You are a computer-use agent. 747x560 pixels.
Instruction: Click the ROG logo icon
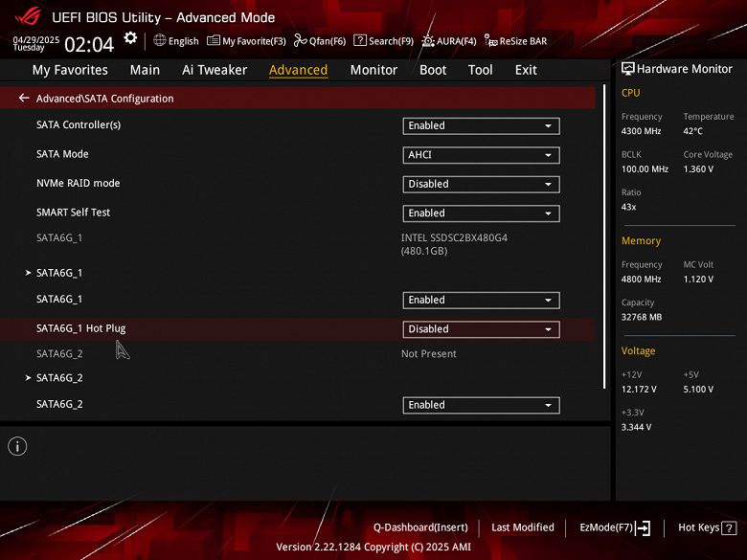[x=28, y=16]
